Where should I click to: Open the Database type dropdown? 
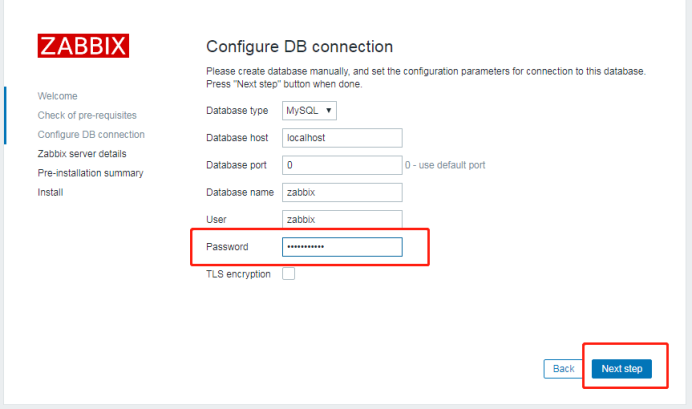coord(311,110)
